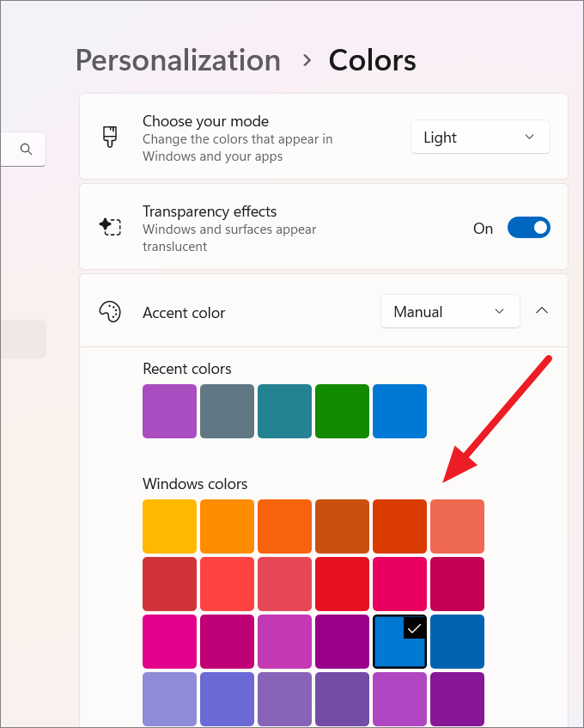Open the Choose your mode dropdown
This screenshot has width=584, height=728.
(479, 137)
